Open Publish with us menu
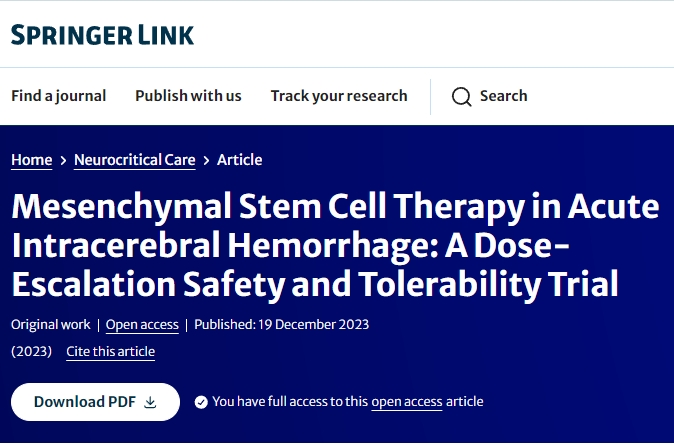Screen dimensions: 674x446 188,96
